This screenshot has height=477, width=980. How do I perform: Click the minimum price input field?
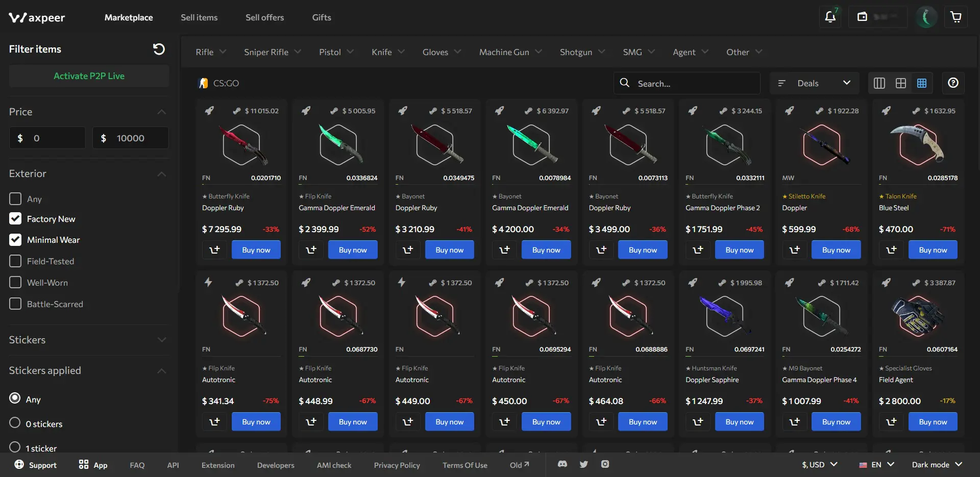[47, 138]
